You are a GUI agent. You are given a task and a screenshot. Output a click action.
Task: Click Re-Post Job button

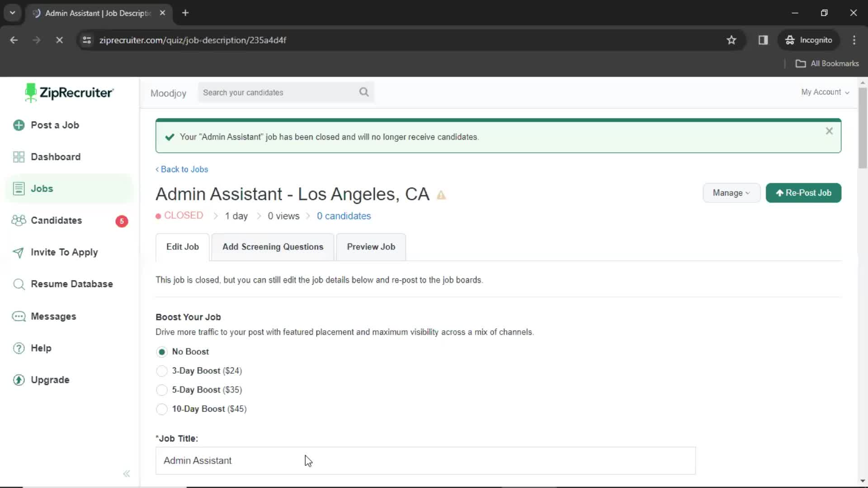[804, 193]
